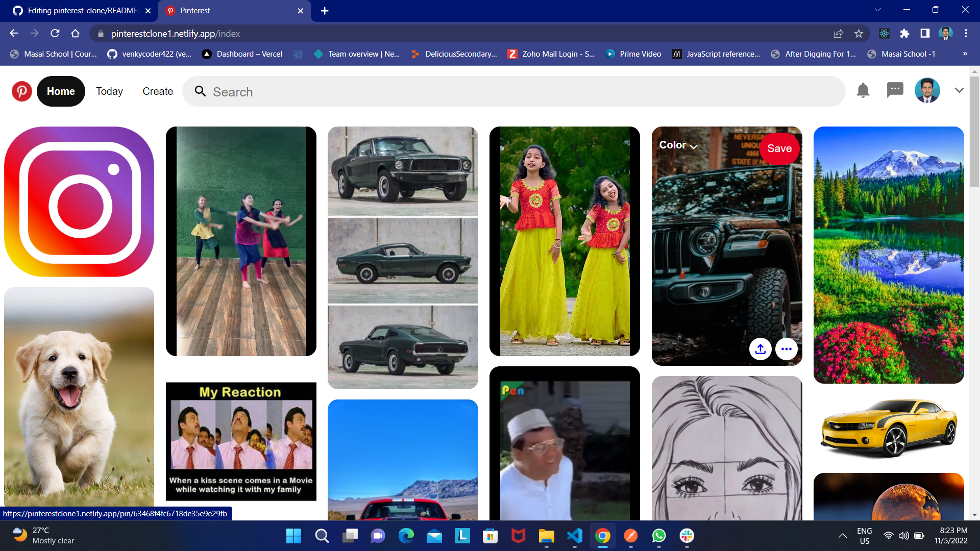This screenshot has width=980, height=551.
Task: Open the profile avatar in Pinterest header
Action: [927, 91]
